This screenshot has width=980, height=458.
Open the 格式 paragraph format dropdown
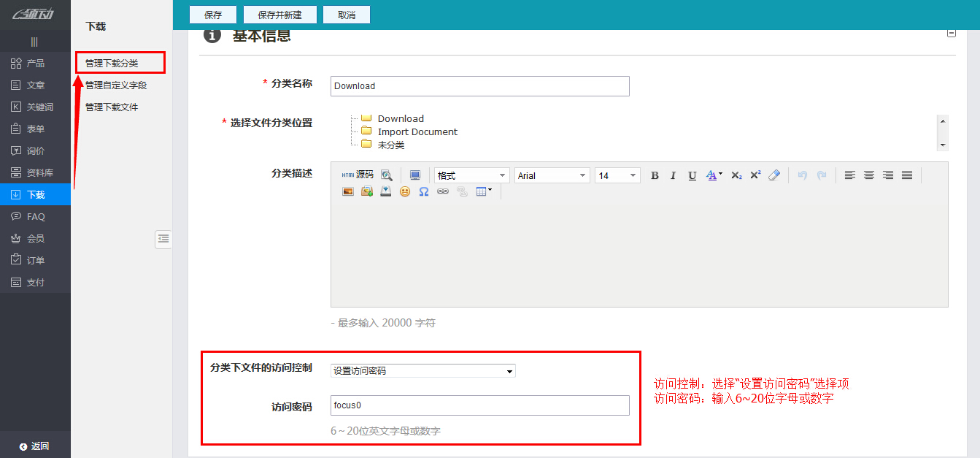click(471, 175)
